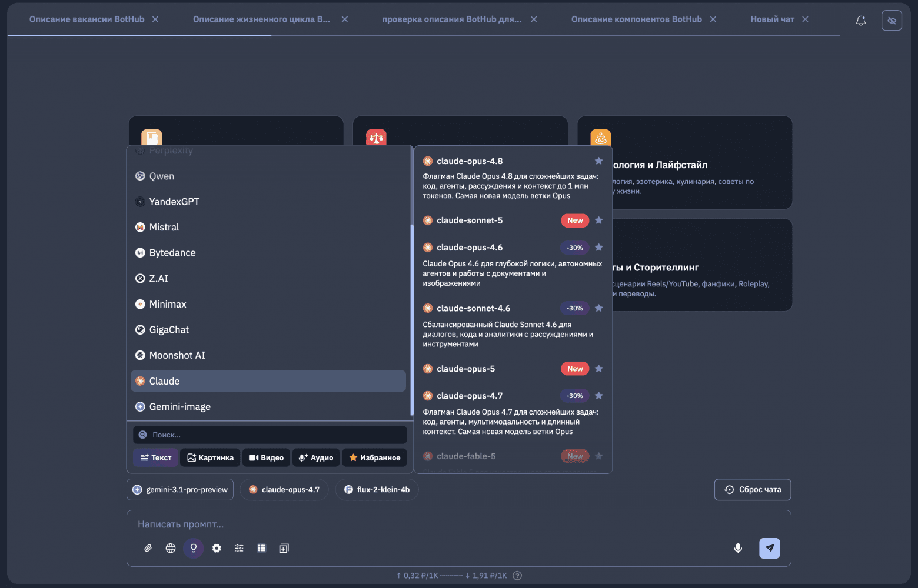Choose the Bytedance provider
918x588 pixels.
pos(268,253)
